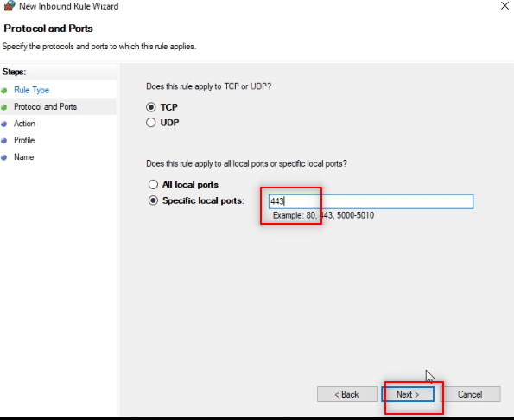The width and height of the screenshot is (514, 420).
Task: Click the green bullet beside Rule Type
Action: [x=4, y=91]
